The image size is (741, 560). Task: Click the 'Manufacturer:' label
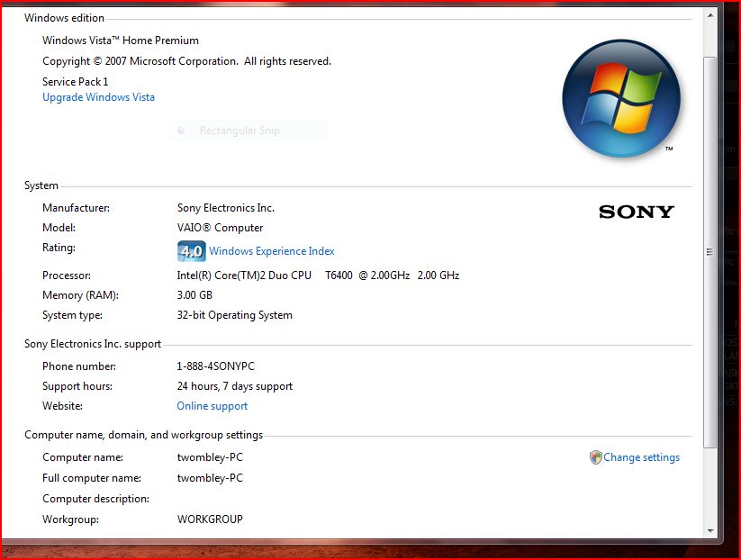tap(76, 208)
